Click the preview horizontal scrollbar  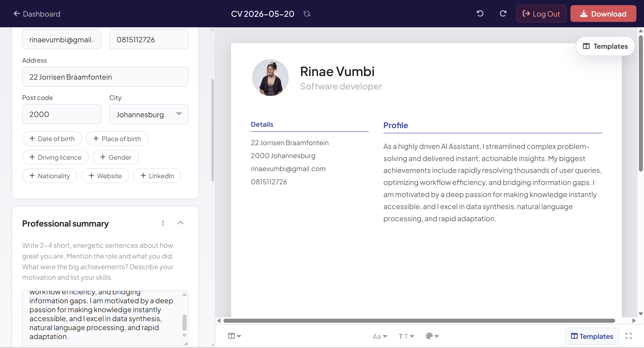pos(419,320)
